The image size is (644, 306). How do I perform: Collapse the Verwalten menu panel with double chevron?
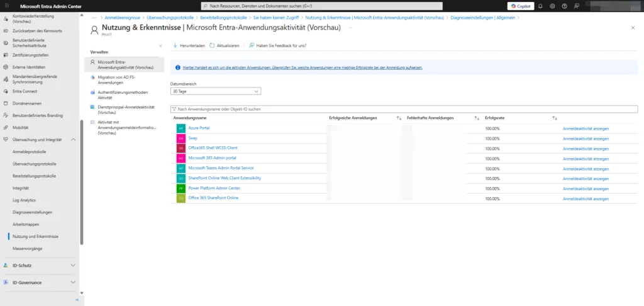(x=160, y=46)
